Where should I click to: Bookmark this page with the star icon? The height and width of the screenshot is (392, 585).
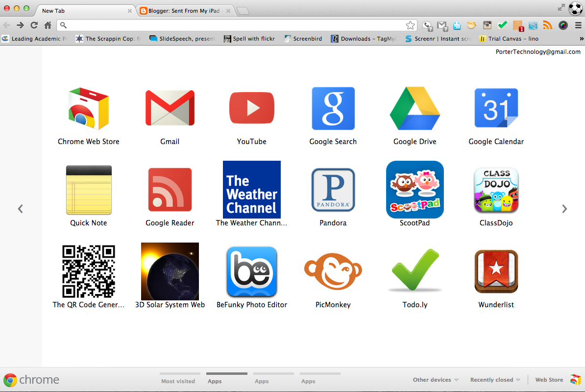(410, 25)
